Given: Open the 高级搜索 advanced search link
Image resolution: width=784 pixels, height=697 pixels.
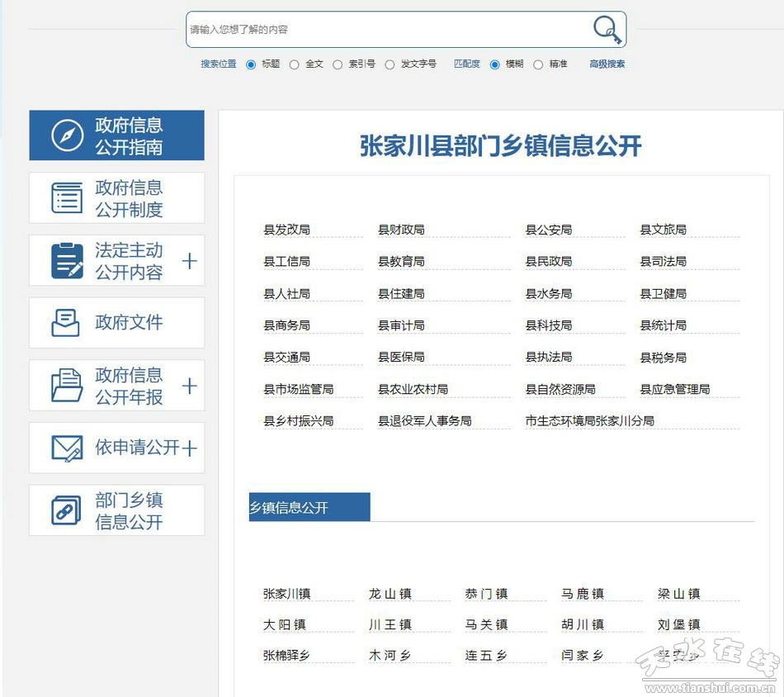Looking at the screenshot, I should tap(607, 64).
